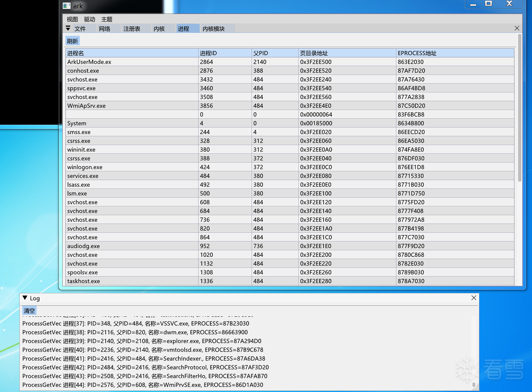Sort by the 进程名 column header

click(132, 53)
